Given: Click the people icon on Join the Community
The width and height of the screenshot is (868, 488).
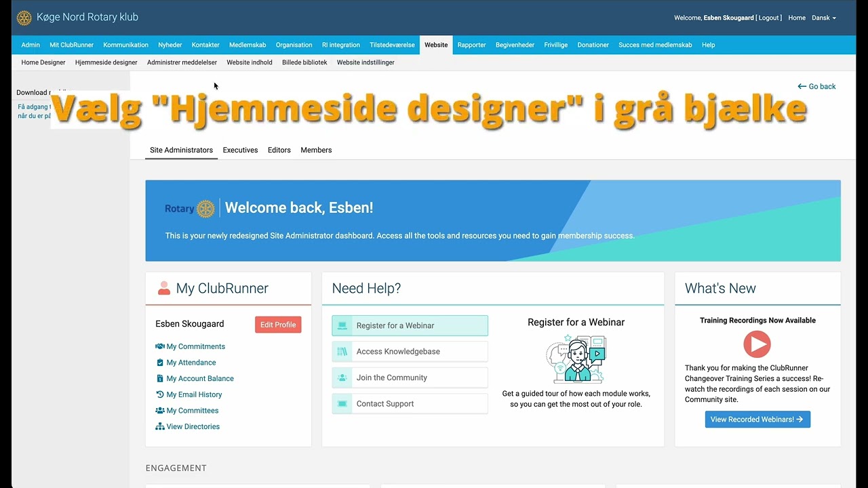Looking at the screenshot, I should point(342,378).
